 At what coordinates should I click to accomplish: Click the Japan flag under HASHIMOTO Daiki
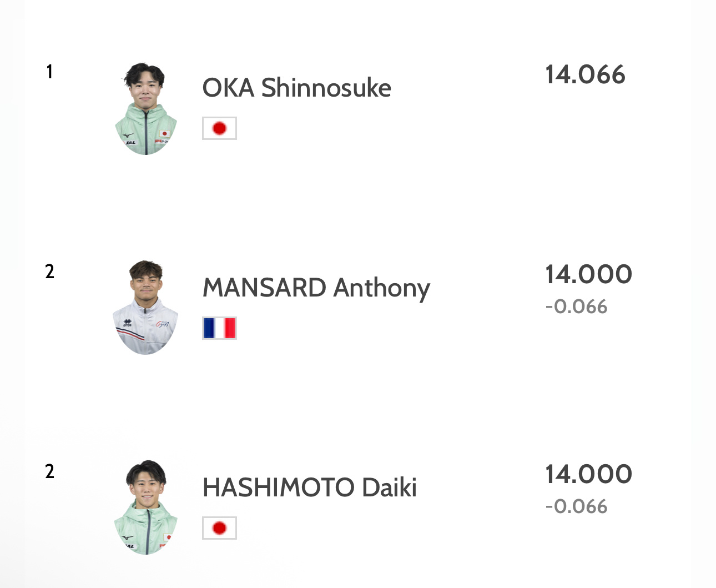[x=219, y=528]
